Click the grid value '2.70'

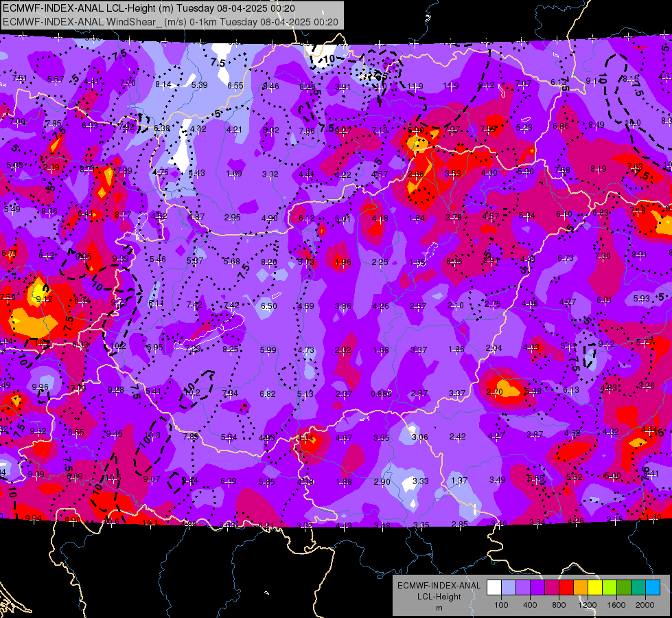coord(495,392)
